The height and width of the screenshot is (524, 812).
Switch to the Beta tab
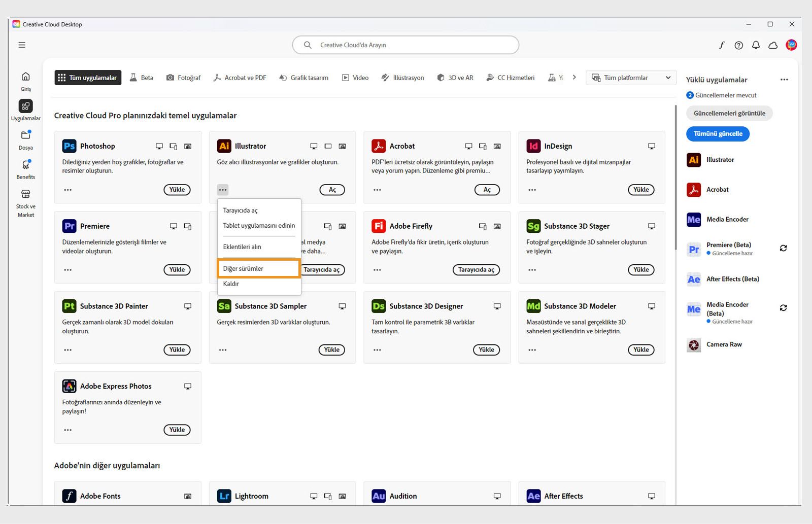142,78
